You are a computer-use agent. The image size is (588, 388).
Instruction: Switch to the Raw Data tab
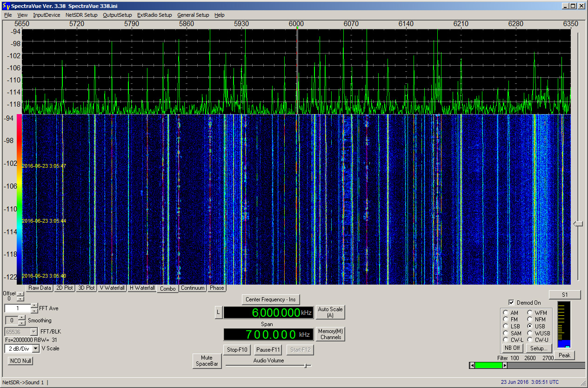point(40,288)
